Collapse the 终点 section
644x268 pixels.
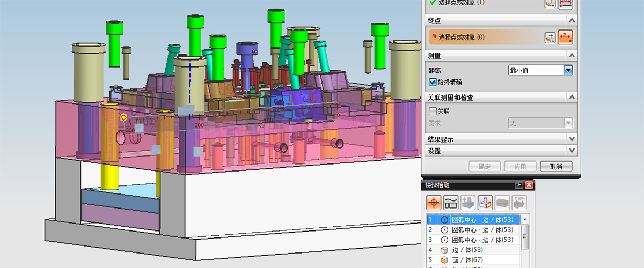[x=572, y=20]
